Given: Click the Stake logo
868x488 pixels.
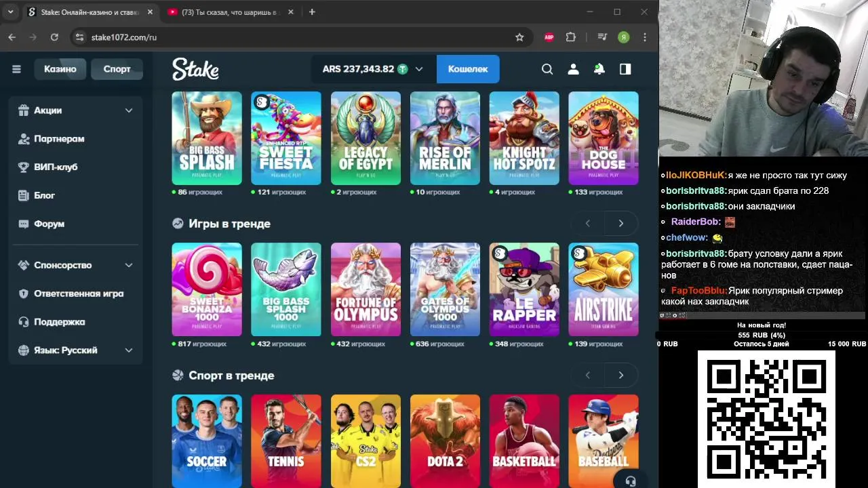Looking at the screenshot, I should coord(195,69).
